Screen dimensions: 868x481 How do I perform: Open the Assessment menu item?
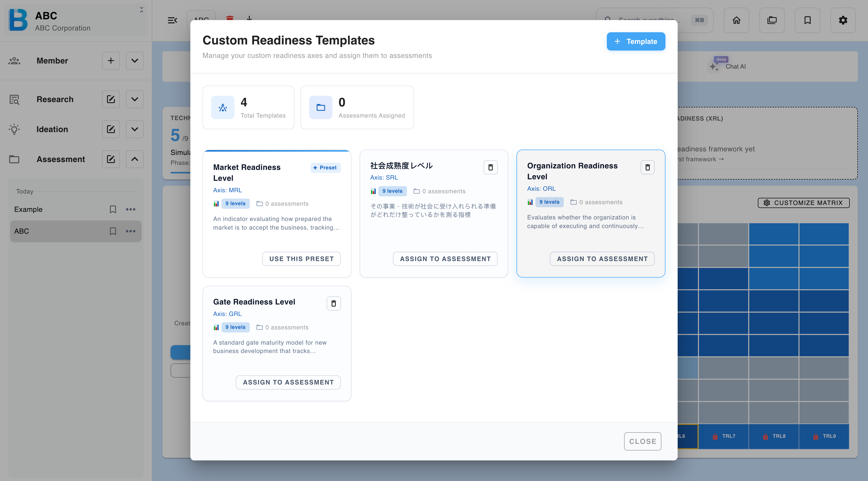(61, 159)
